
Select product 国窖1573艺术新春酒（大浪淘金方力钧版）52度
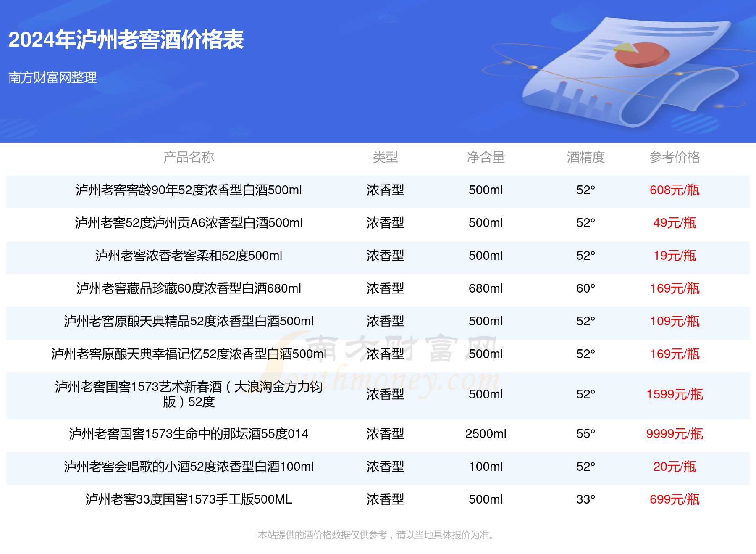[x=189, y=394]
